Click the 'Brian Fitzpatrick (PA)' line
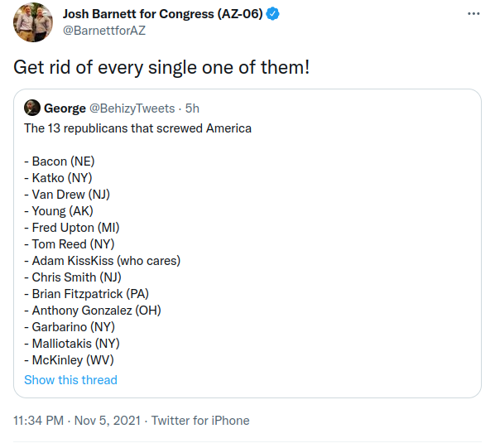The width and height of the screenshot is (495, 448). pyautogui.click(x=86, y=294)
